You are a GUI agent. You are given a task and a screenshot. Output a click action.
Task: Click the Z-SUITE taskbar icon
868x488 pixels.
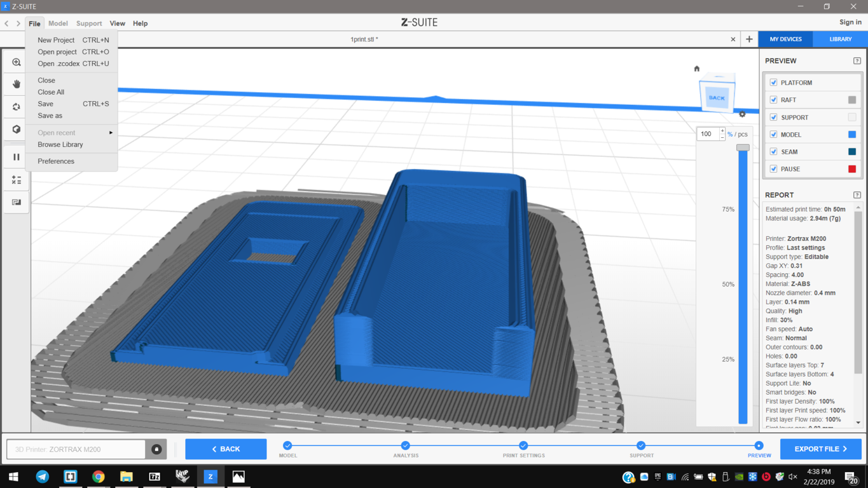click(210, 477)
